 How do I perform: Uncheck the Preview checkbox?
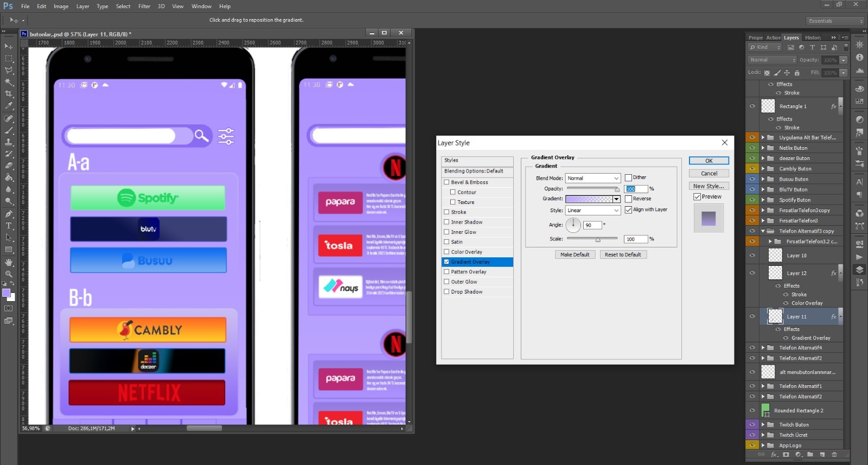point(697,196)
